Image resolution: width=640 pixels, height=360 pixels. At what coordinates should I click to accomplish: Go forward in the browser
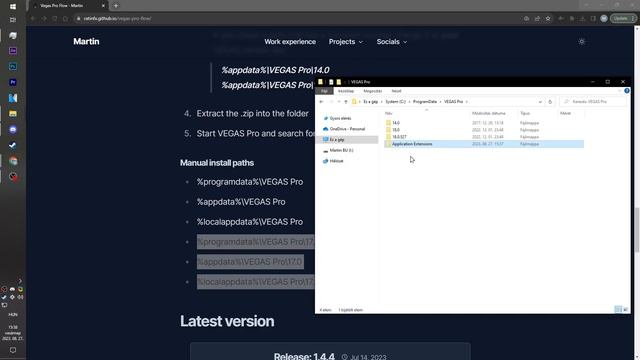click(x=44, y=18)
